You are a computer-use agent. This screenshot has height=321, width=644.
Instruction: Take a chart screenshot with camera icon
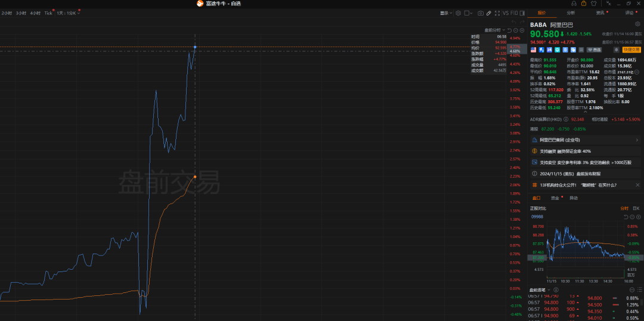pyautogui.click(x=481, y=13)
